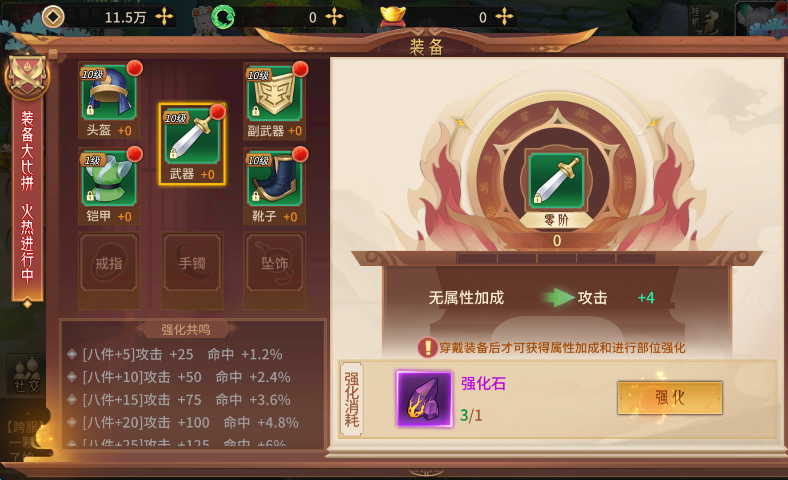Click the sword in the center enhancement circle
788x480 pixels.
point(556,179)
